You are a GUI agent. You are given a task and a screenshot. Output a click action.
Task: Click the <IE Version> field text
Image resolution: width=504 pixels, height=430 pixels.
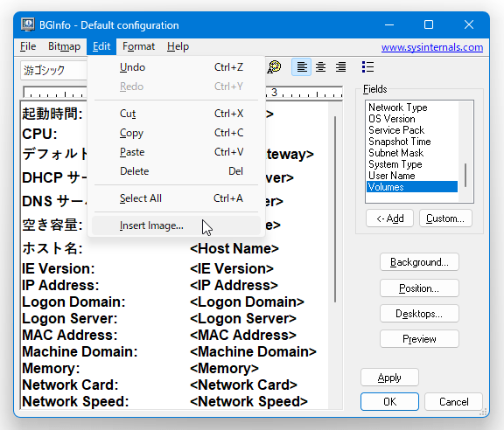[x=232, y=268]
